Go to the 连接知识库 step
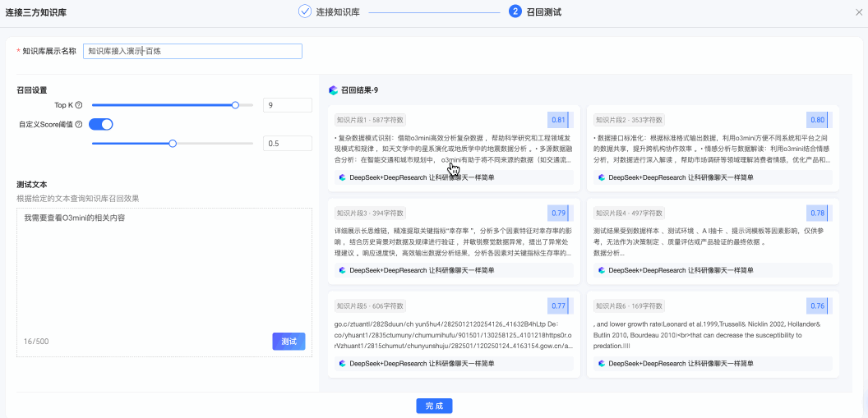This screenshot has height=418, width=868. click(338, 11)
